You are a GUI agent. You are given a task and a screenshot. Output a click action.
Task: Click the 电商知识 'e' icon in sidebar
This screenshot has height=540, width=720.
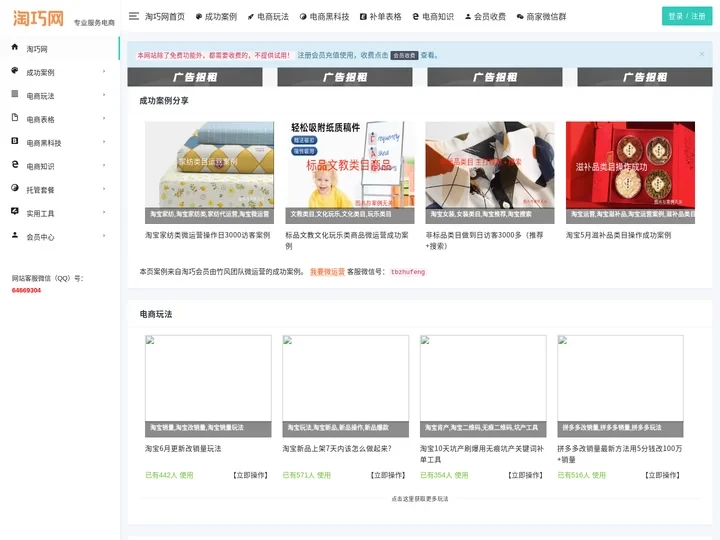15,164
